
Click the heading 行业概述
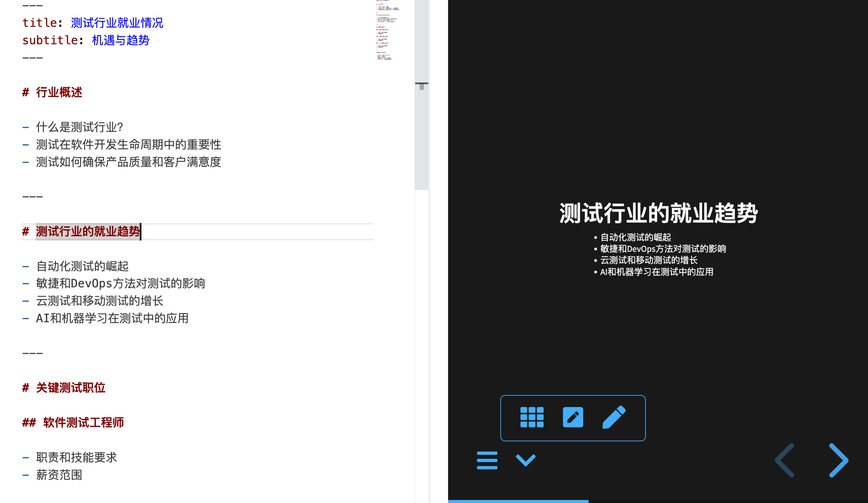[x=59, y=93]
